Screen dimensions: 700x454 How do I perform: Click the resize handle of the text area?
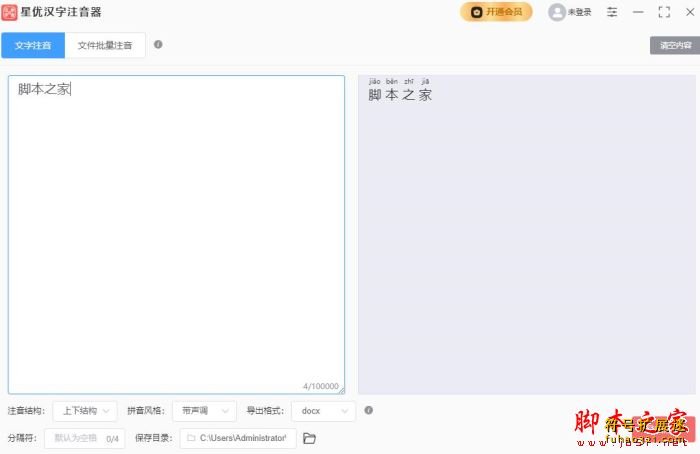tap(342, 391)
